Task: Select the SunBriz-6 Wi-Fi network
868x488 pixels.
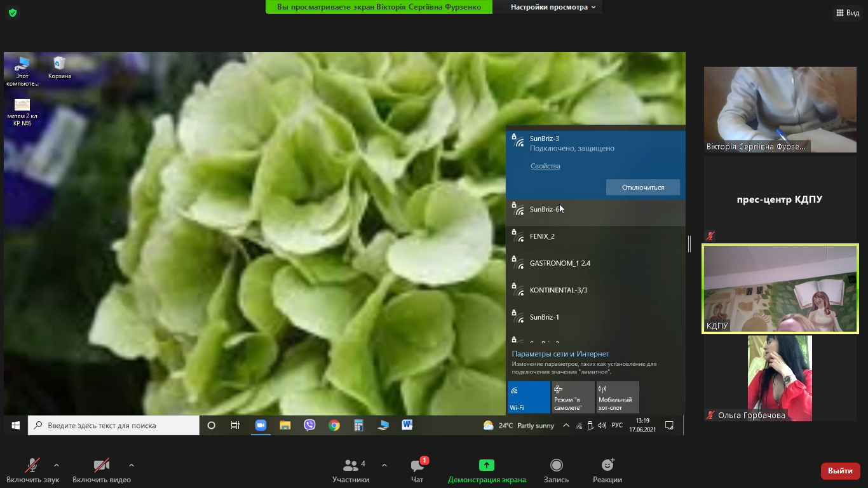Action: click(x=595, y=212)
